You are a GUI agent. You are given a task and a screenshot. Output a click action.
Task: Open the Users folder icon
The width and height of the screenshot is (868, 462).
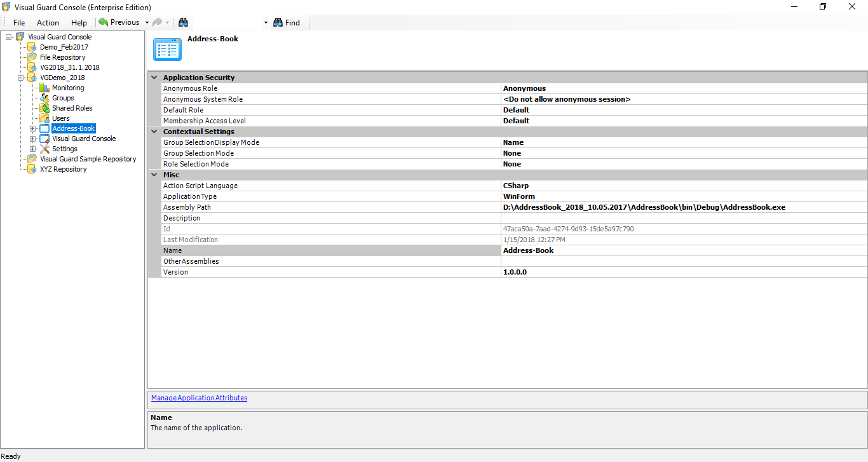tap(44, 118)
